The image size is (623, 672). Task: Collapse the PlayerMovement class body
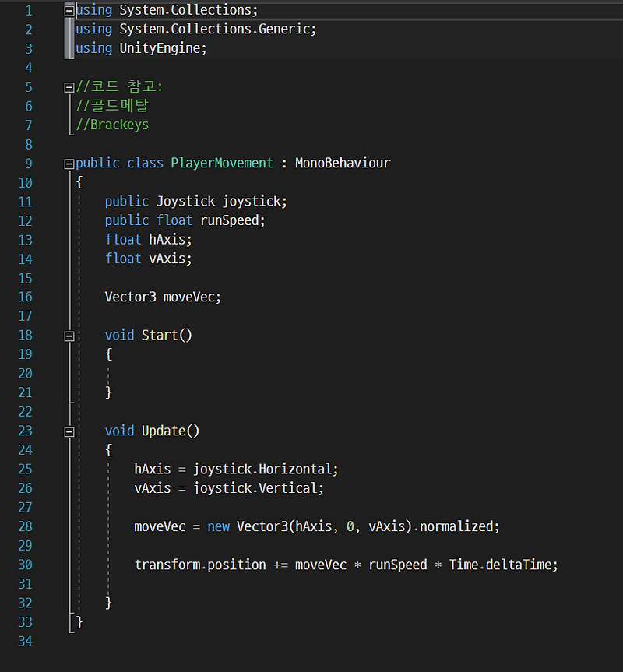click(69, 163)
